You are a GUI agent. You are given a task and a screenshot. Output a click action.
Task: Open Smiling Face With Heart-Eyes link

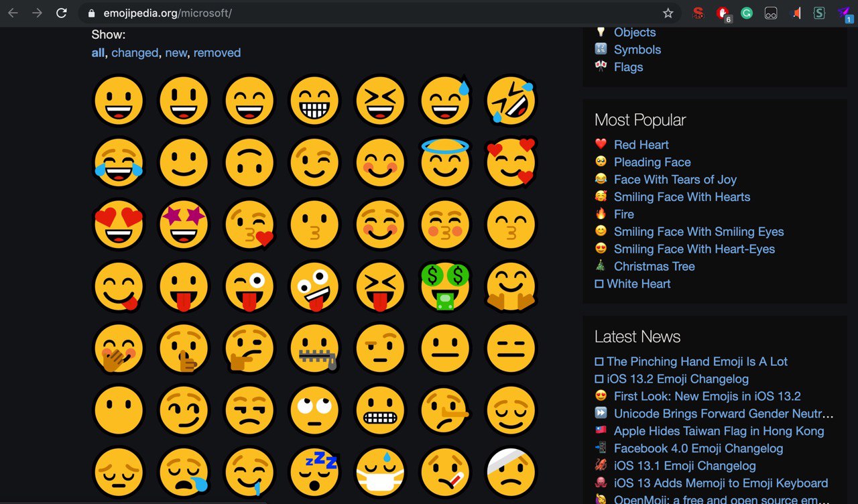click(x=694, y=249)
